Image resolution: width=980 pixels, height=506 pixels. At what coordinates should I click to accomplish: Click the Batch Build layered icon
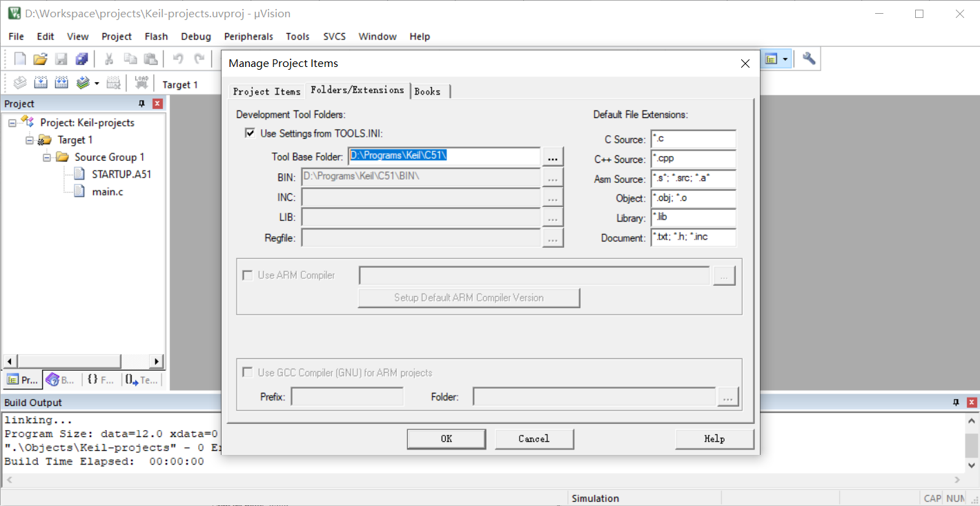(83, 84)
